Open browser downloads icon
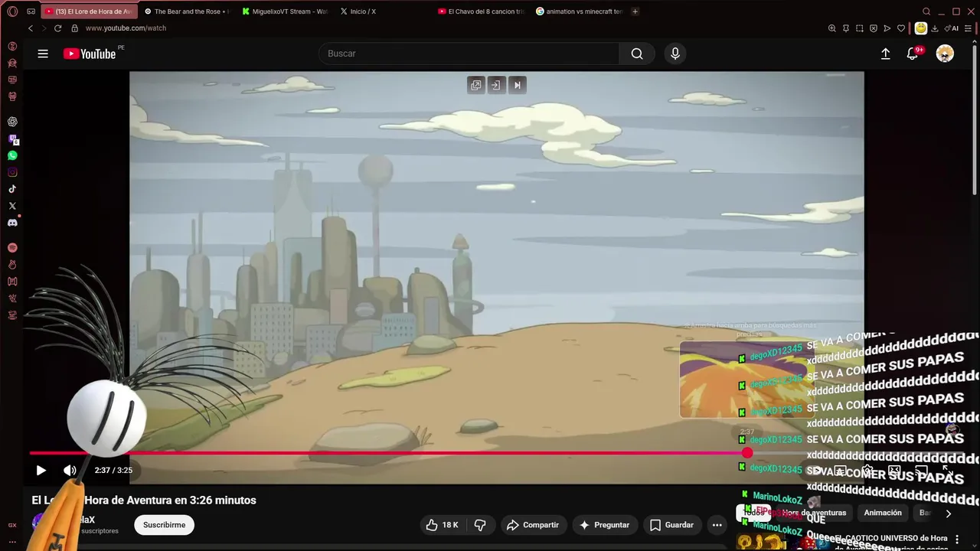The width and height of the screenshot is (980, 551). (935, 28)
